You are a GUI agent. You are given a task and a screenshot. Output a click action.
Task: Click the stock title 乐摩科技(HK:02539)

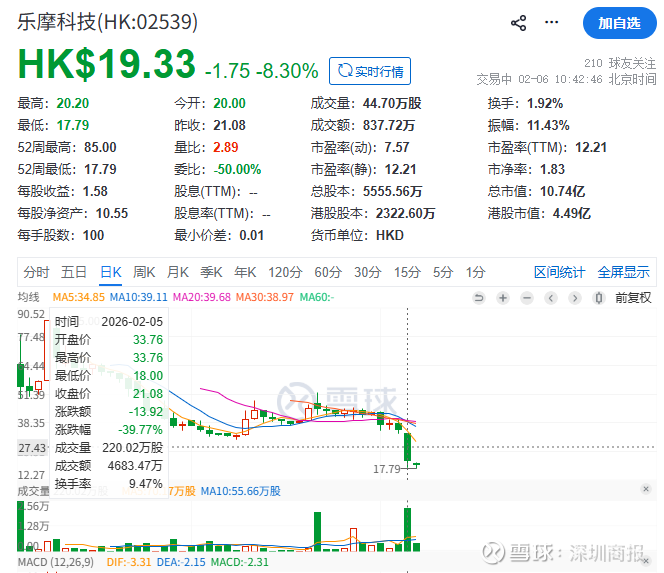[108, 22]
